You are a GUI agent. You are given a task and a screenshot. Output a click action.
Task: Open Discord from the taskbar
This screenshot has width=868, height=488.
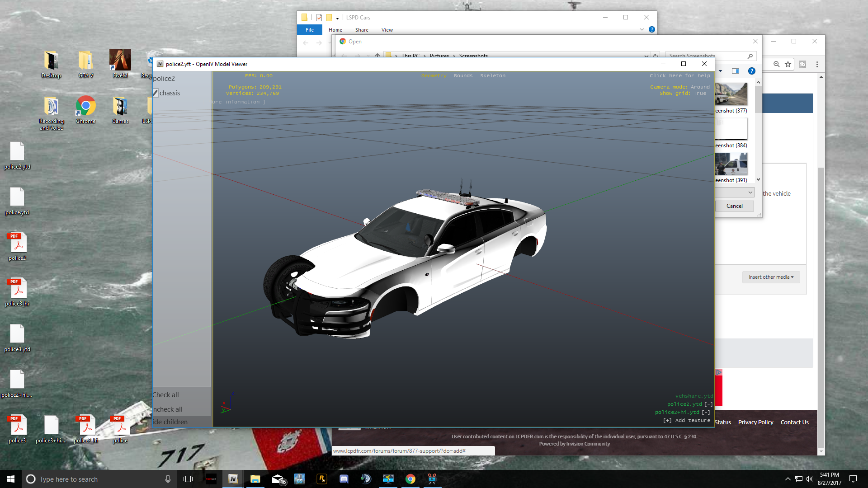(344, 479)
